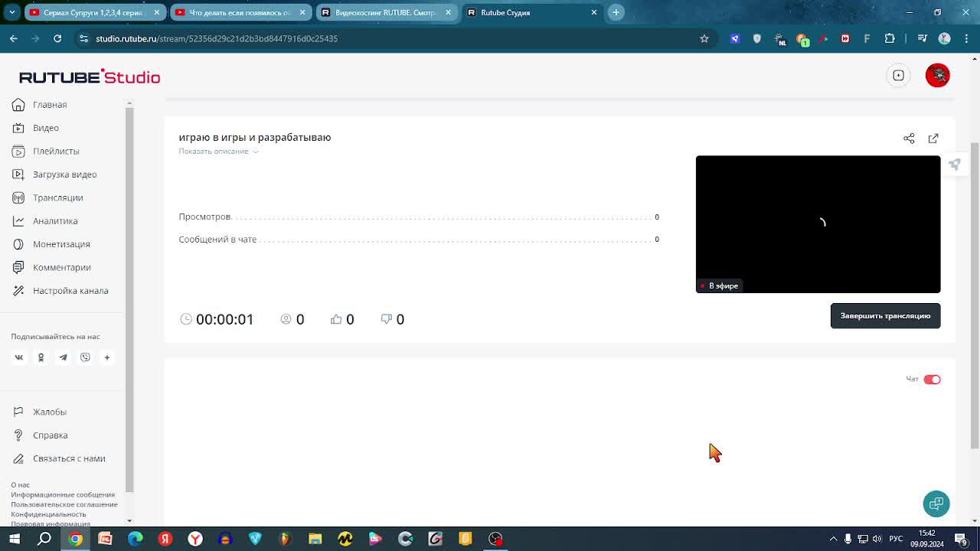
Task: Open Windows Start menu on taskbar
Action: [15, 539]
